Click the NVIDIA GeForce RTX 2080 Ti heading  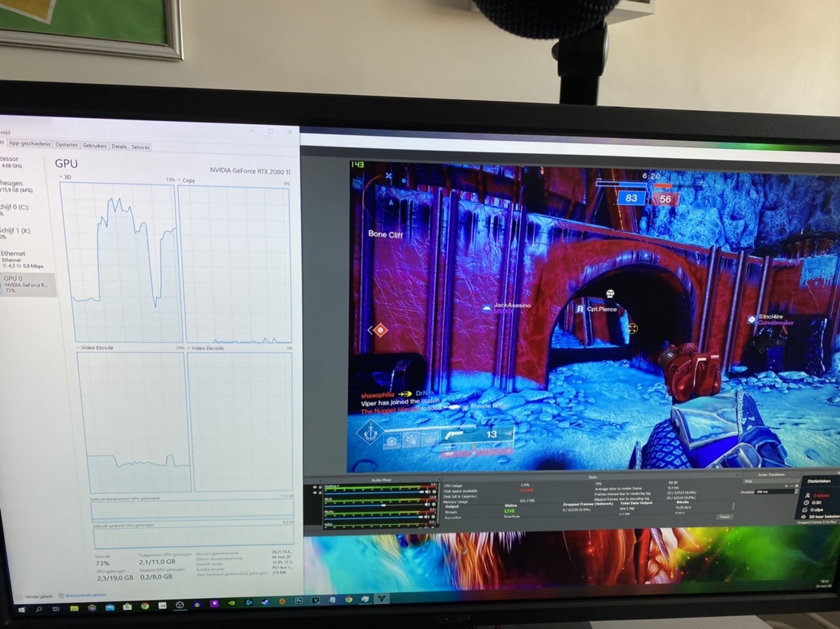click(x=249, y=171)
